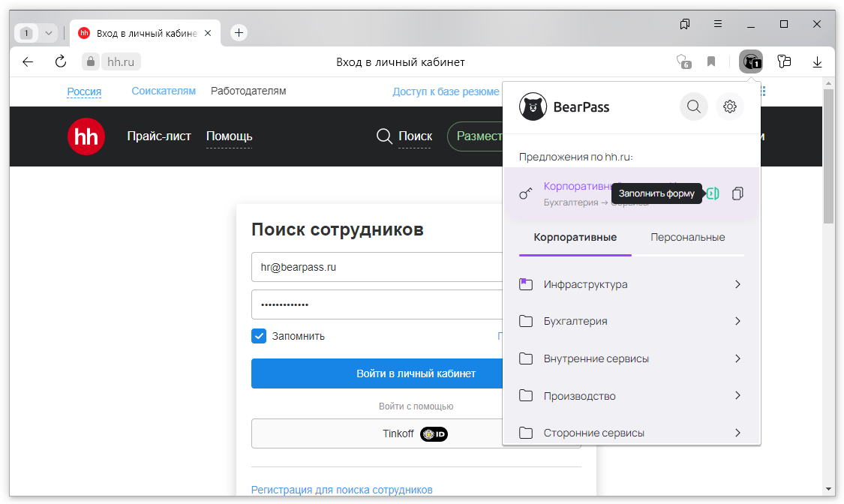Screen dimensions: 844x504
Task: Expand the Производство folder
Action: (737, 395)
